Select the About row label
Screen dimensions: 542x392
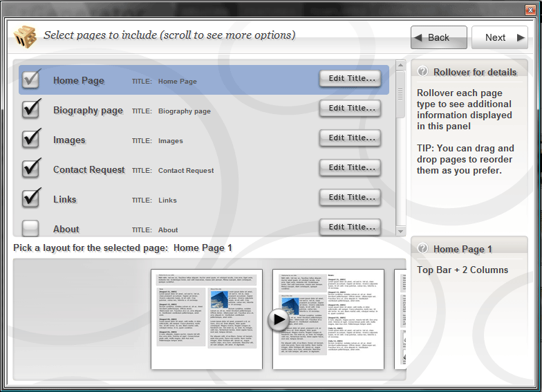point(66,230)
